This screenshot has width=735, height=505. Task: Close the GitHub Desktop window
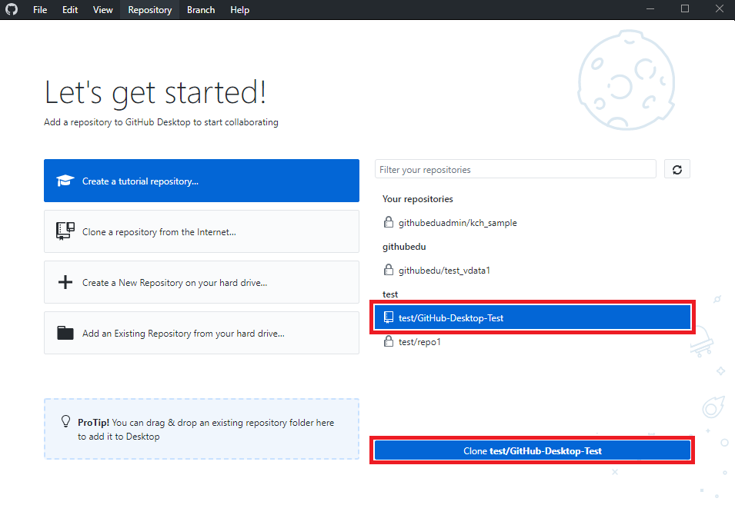click(720, 9)
